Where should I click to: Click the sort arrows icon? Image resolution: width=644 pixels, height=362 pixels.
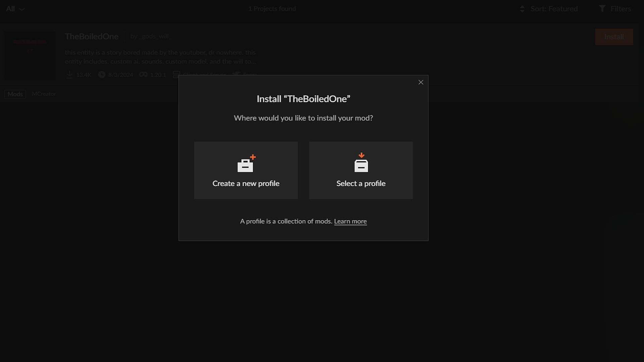pyautogui.click(x=522, y=9)
